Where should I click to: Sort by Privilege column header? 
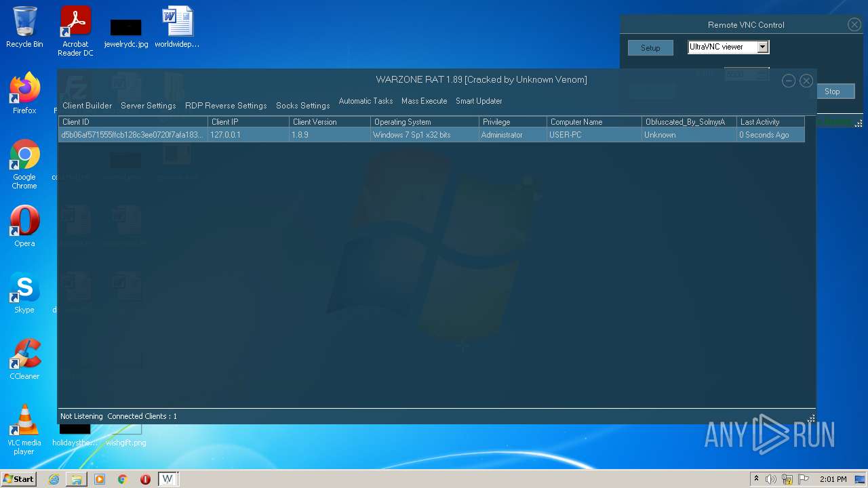coord(513,122)
